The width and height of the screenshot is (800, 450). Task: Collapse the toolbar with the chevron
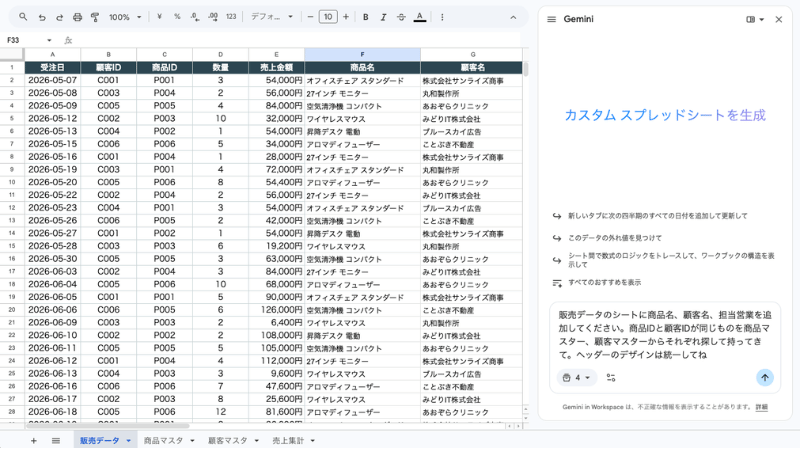click(x=513, y=17)
